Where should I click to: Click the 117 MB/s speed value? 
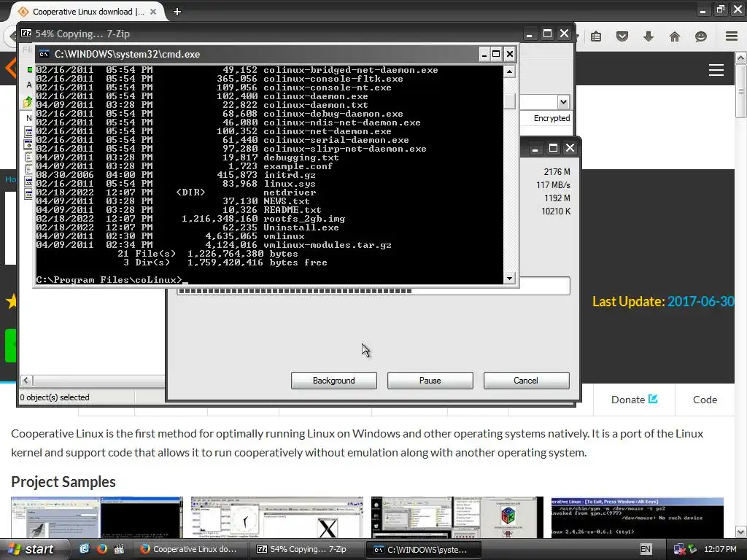tap(553, 184)
